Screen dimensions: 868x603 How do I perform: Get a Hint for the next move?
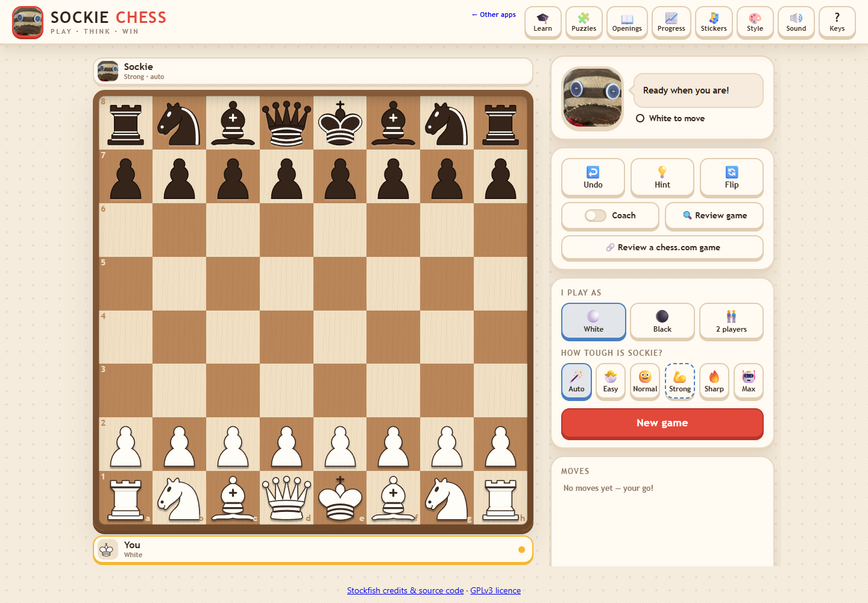[662, 178]
